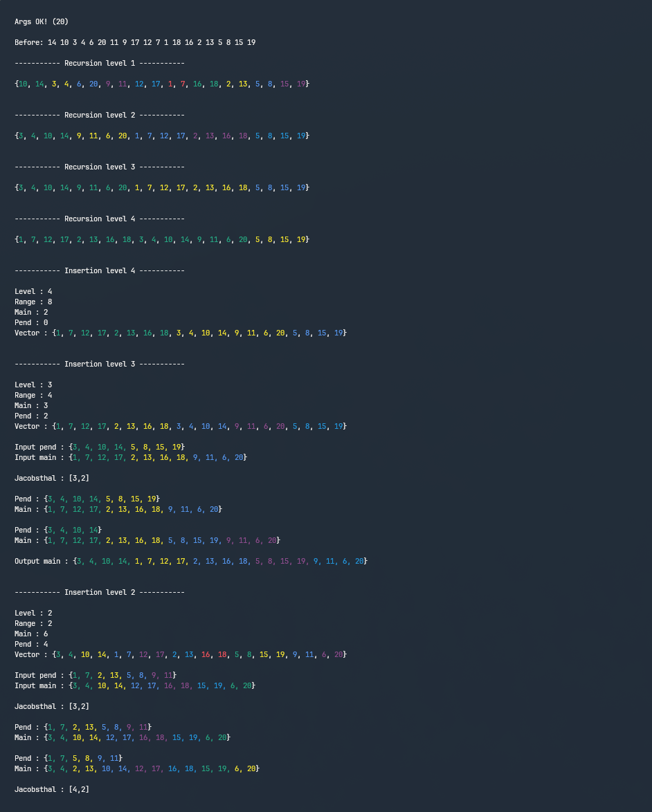Select the 'Insertion level 3' header text

tap(99, 364)
